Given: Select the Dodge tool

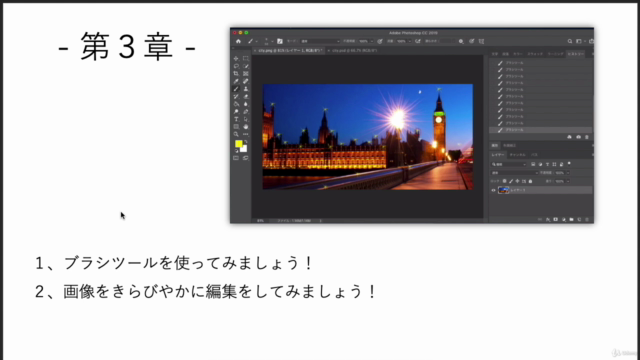Looking at the screenshot, I should coord(236,111).
